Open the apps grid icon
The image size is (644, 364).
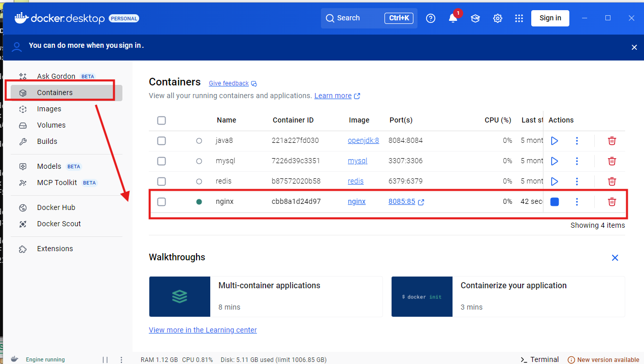519,18
